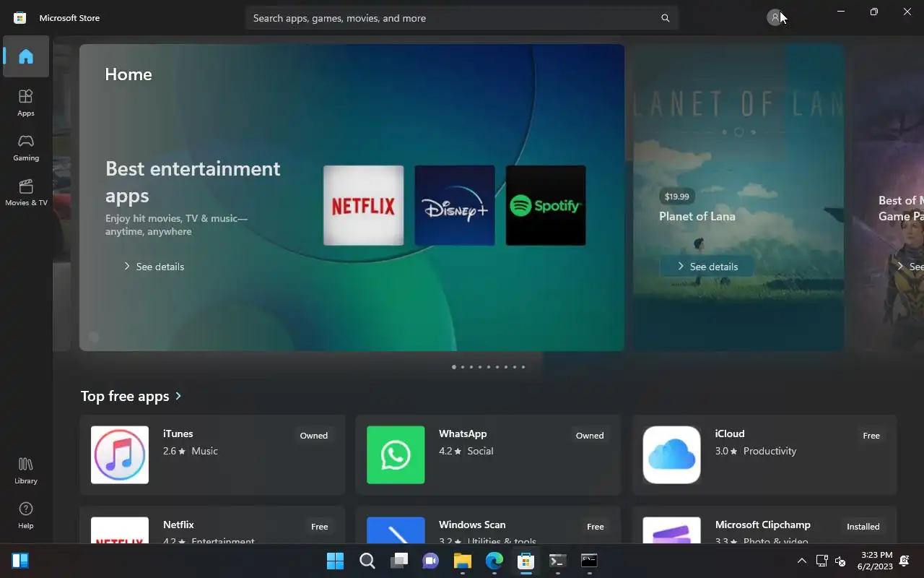Viewport: 924px width, 578px height.
Task: Open the Netflix tile in entertainment banner
Action: pyautogui.click(x=363, y=205)
